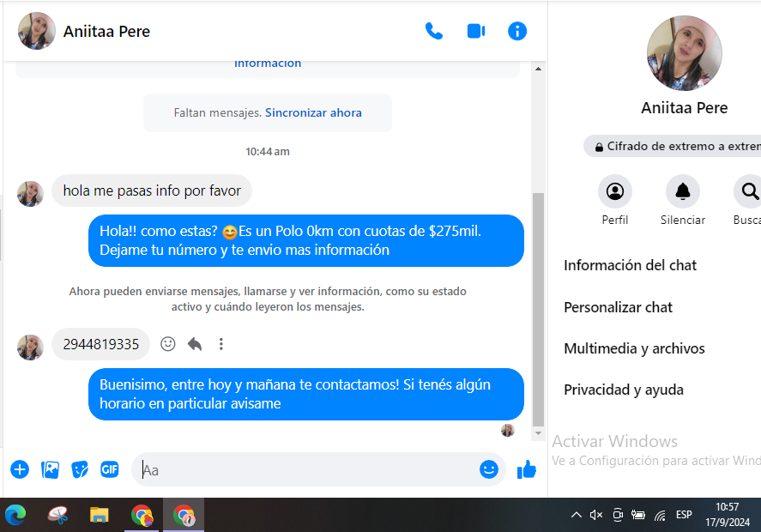Screen dimensions: 761x532
Task: Open more options for 2944819335 message
Action: coord(221,344)
